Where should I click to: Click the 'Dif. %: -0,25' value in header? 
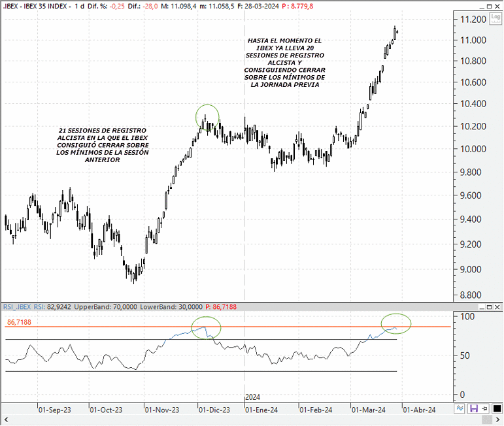[x=106, y=6]
